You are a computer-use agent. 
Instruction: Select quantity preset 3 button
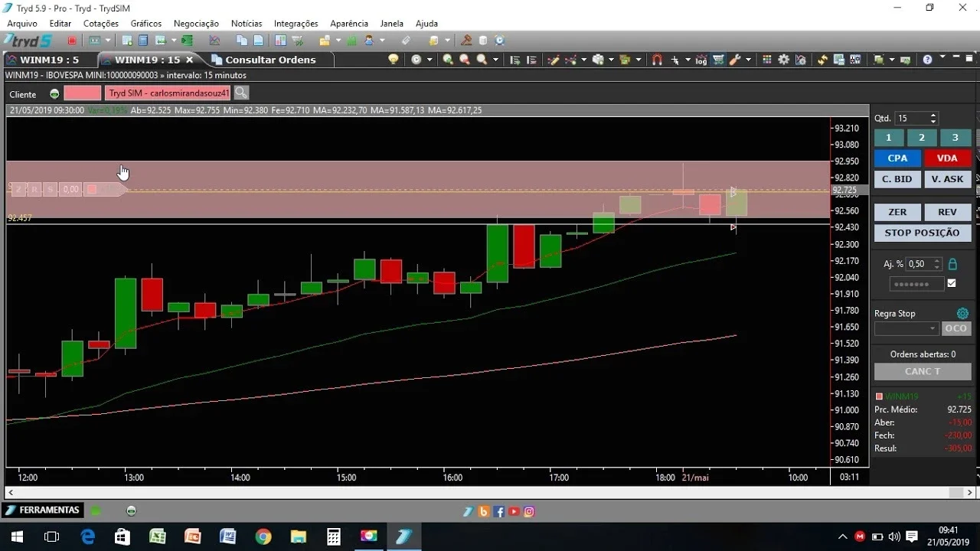pyautogui.click(x=955, y=138)
